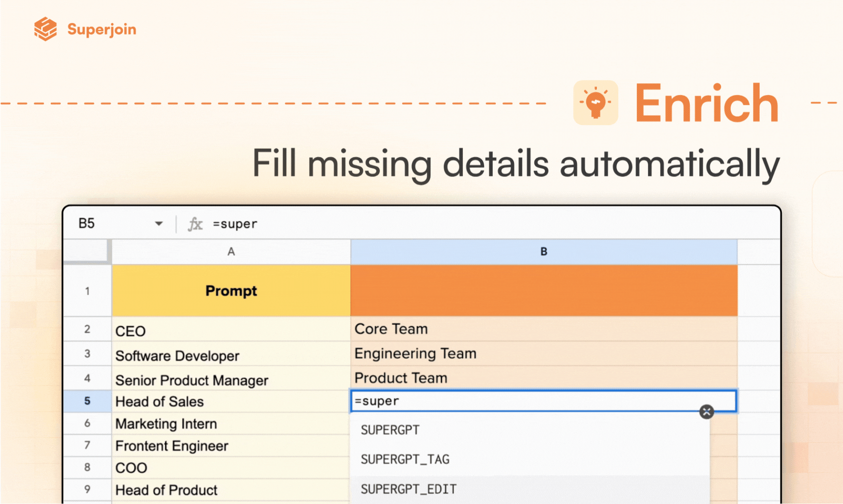Select the Engineering Team cell

[544, 353]
